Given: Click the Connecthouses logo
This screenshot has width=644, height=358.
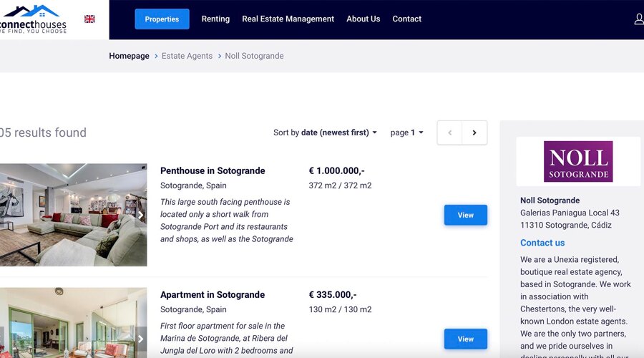Looking at the screenshot, I should 34,19.
